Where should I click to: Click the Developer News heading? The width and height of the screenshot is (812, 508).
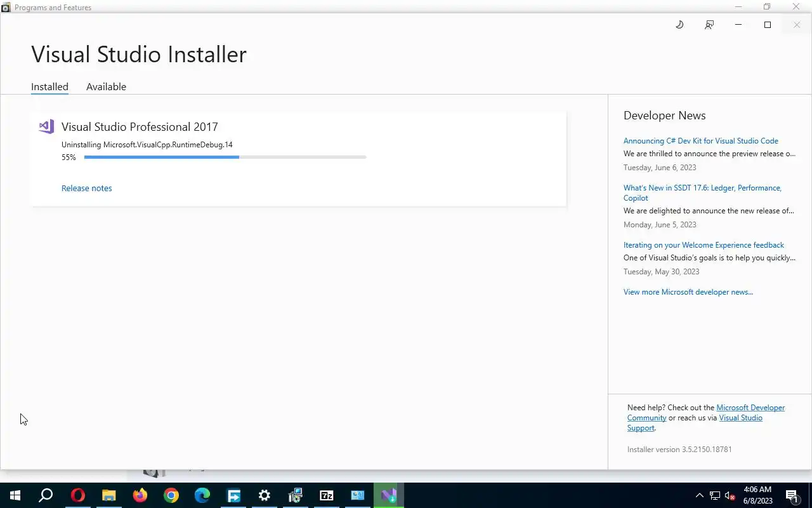tap(665, 116)
